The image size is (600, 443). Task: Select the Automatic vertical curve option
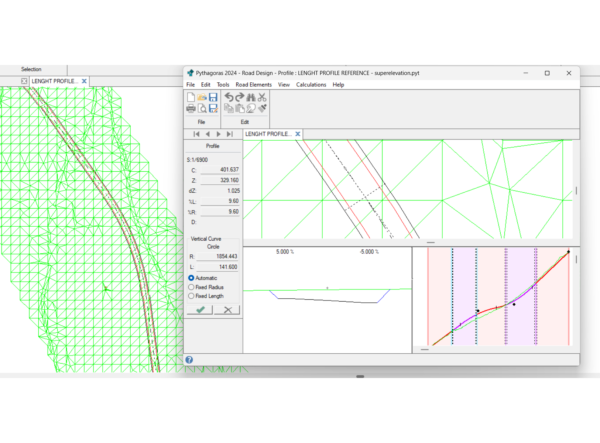click(202, 278)
